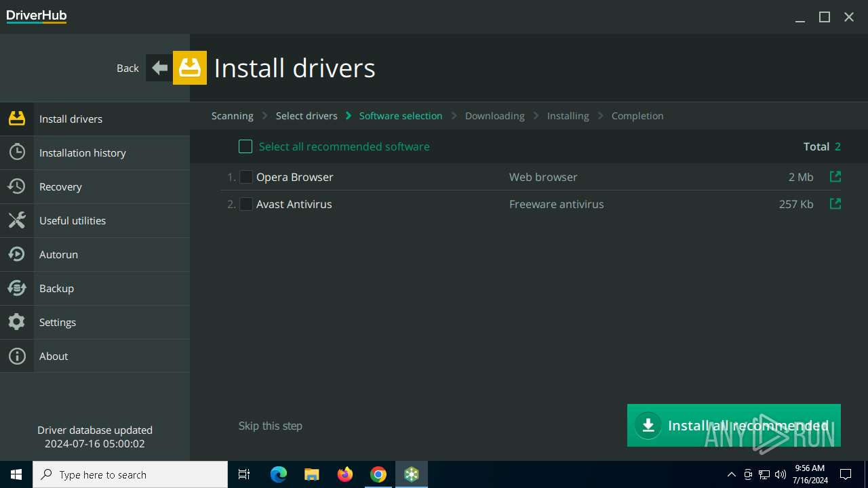Open Installation history menu item
The image size is (868, 488).
[95, 152]
